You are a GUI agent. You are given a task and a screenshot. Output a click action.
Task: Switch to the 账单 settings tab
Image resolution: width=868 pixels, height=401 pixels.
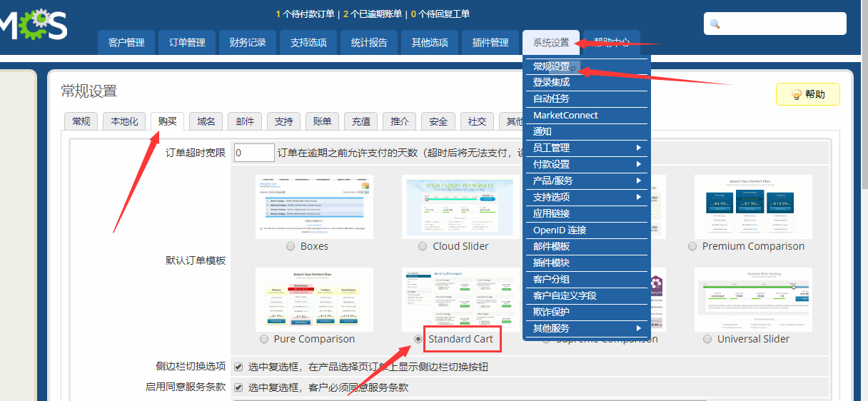click(323, 121)
